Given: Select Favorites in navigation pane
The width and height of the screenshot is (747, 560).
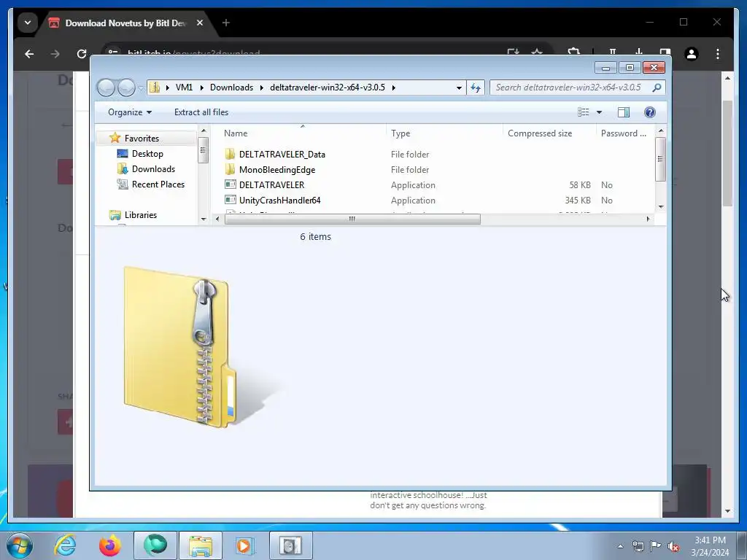Looking at the screenshot, I should point(142,138).
